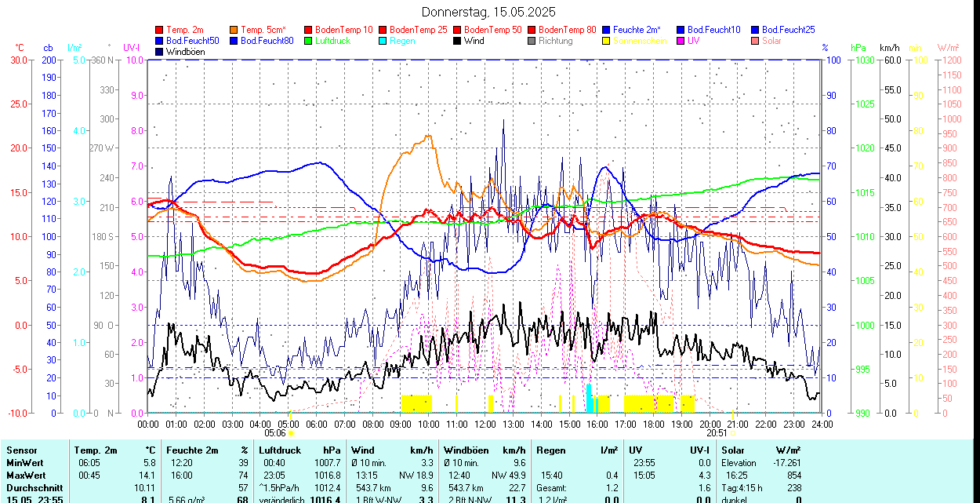Click the gray Richtung legend square
This screenshot has width=980, height=503.
pos(532,41)
